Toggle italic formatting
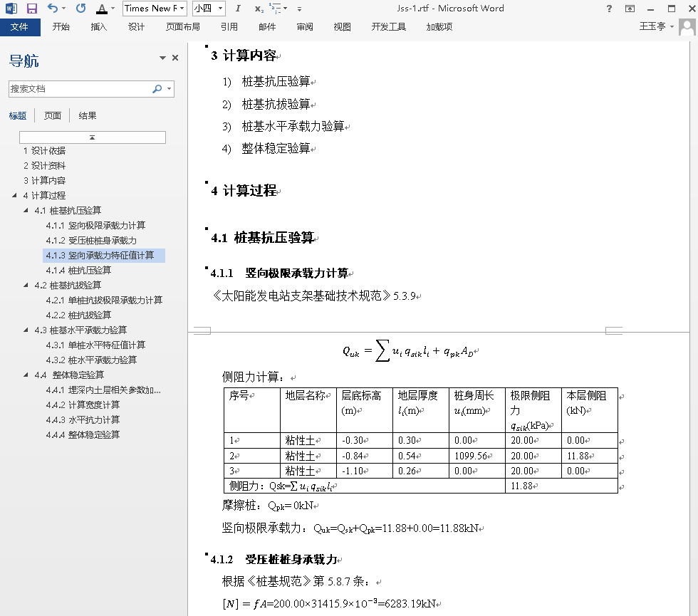This screenshot has width=698, height=616. coord(238,9)
